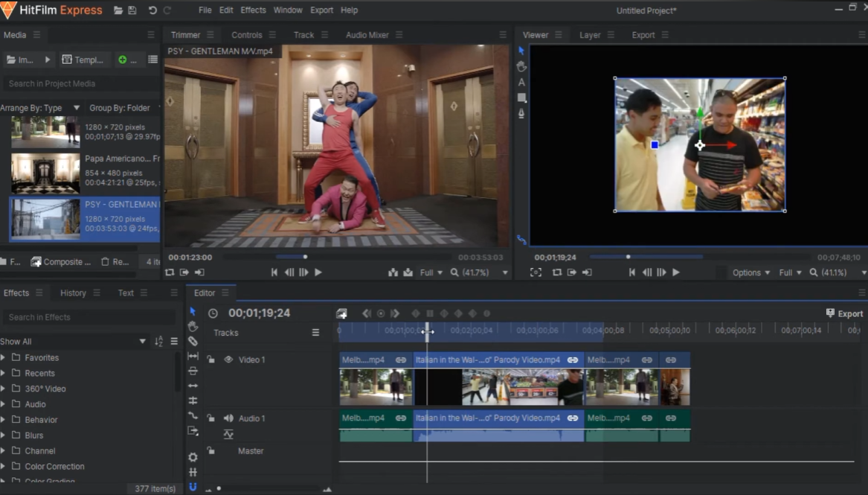
Task: Open the Viewer Options dropdown
Action: coord(751,272)
